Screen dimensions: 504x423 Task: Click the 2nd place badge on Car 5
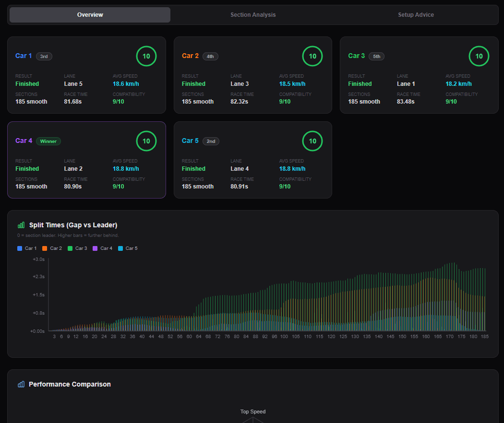[x=210, y=141]
